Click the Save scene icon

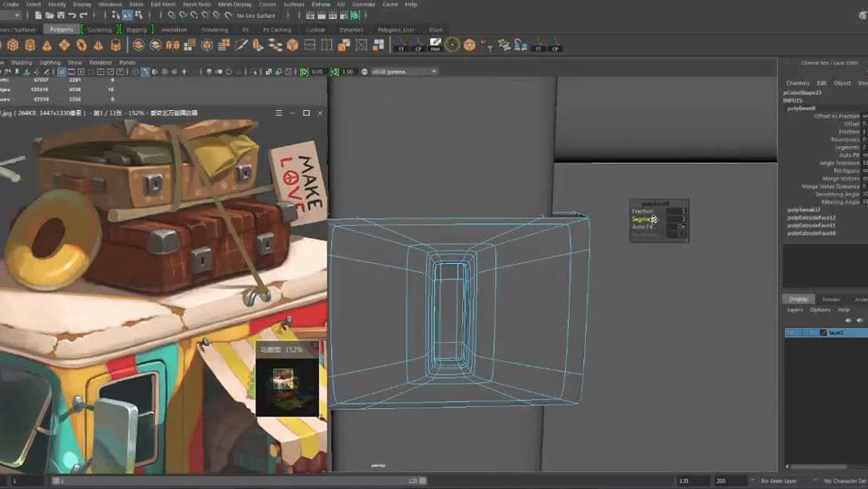click(61, 15)
